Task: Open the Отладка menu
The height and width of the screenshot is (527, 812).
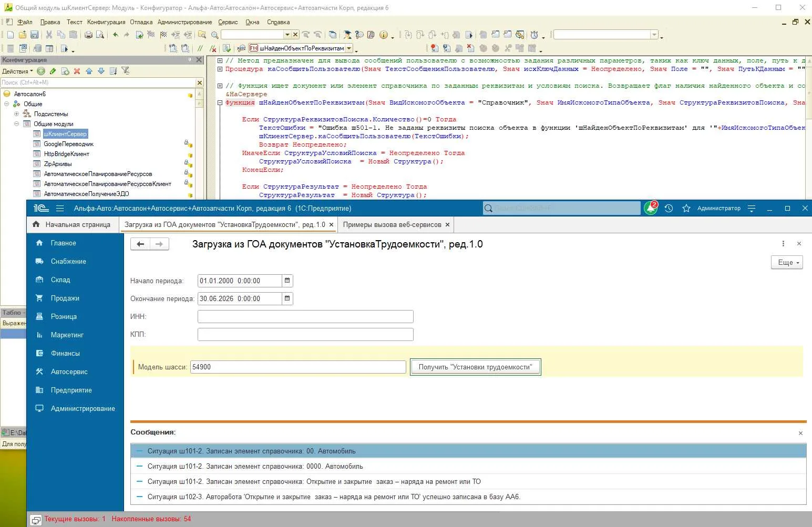Action: coord(141,22)
